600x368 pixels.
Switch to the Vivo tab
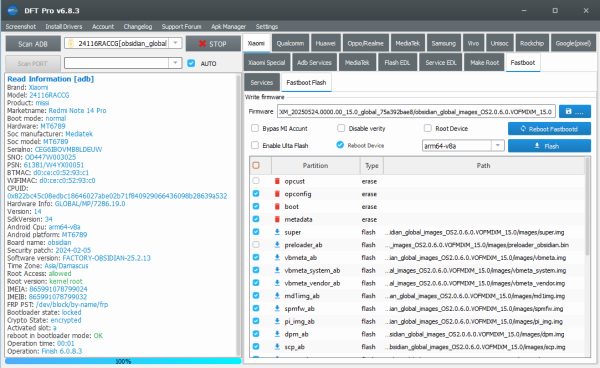(x=473, y=43)
